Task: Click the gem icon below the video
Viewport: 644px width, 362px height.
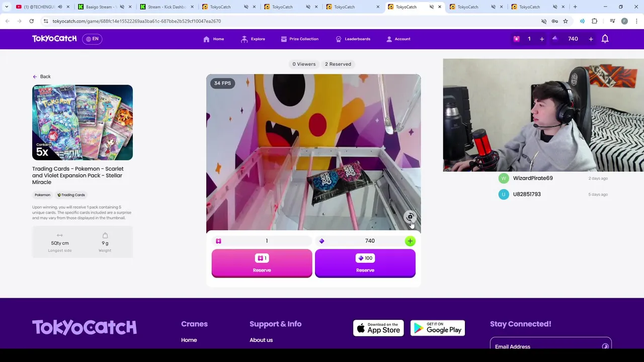Action: (x=321, y=241)
